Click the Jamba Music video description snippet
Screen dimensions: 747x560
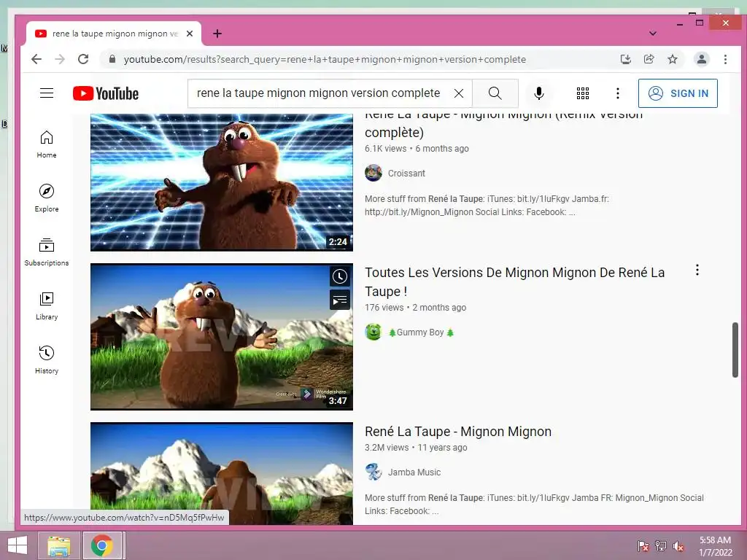point(534,505)
